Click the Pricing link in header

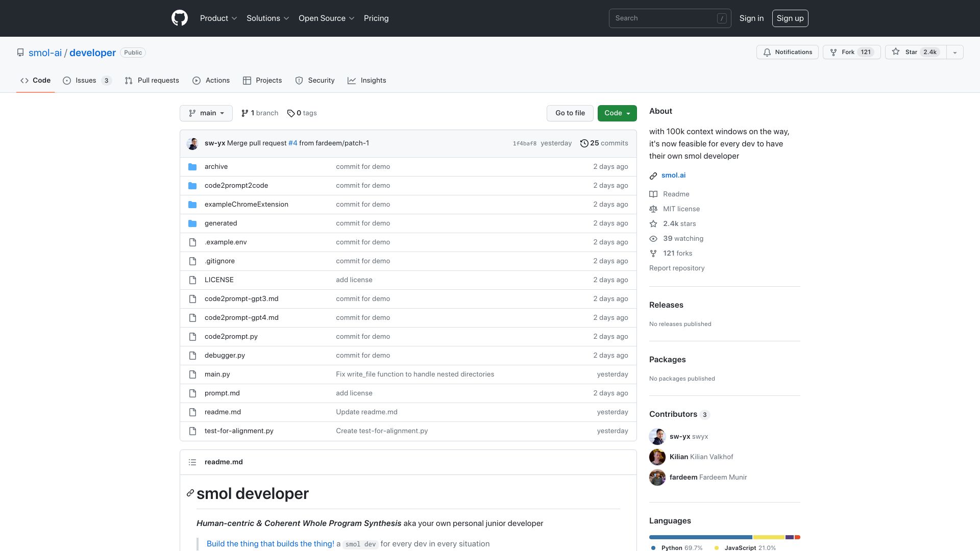click(x=376, y=18)
